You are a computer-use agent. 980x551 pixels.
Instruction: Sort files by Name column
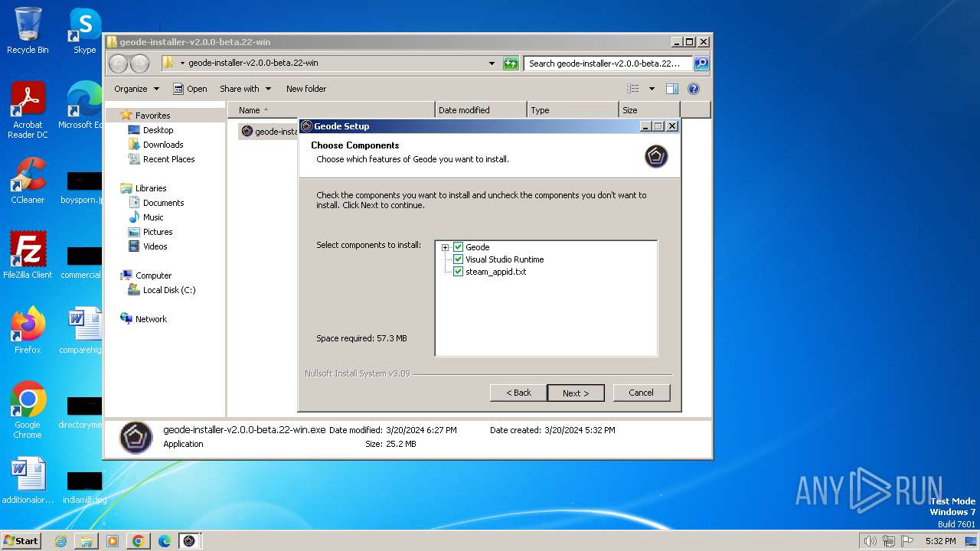pyautogui.click(x=332, y=110)
